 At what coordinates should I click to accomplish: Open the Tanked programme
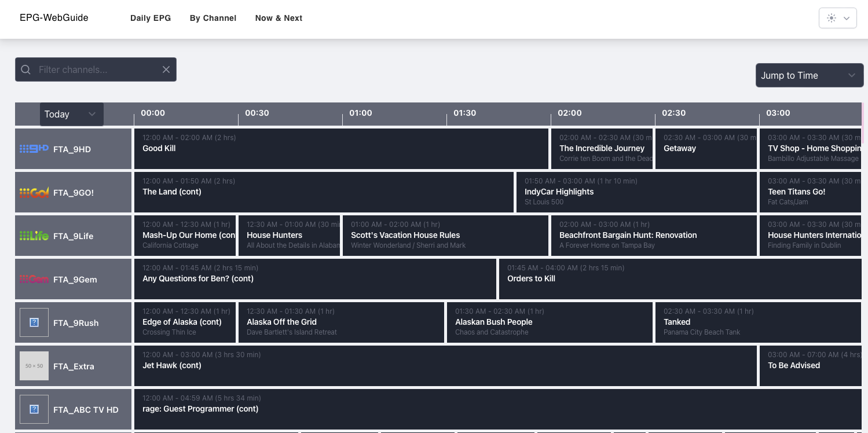[x=759, y=322]
